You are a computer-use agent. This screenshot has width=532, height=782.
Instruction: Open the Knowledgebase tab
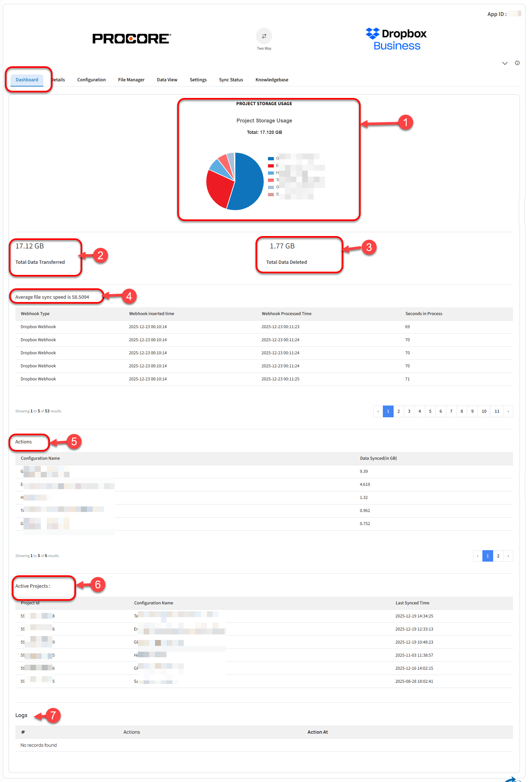pyautogui.click(x=272, y=80)
